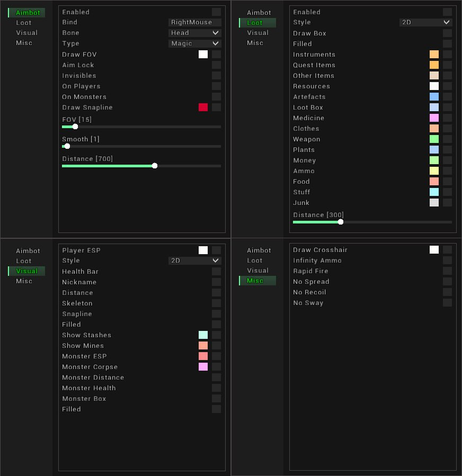The width and height of the screenshot is (462, 476).
Task: Open the Loot Style 2D dropdown
Action: [425, 22]
